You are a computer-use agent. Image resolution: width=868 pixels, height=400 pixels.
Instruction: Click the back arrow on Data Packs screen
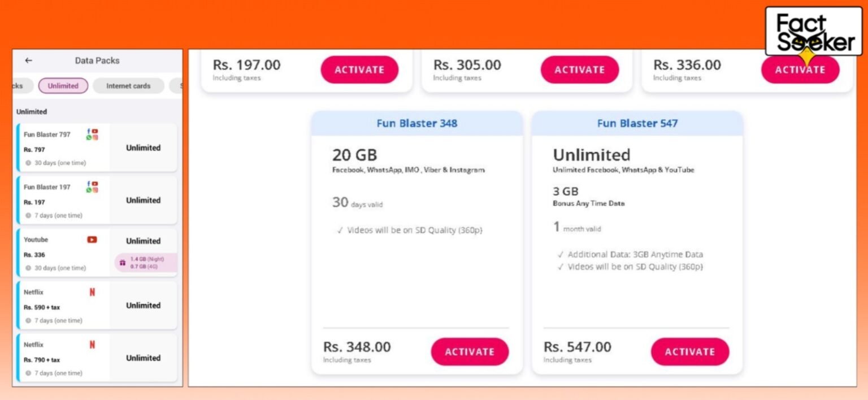click(x=28, y=60)
